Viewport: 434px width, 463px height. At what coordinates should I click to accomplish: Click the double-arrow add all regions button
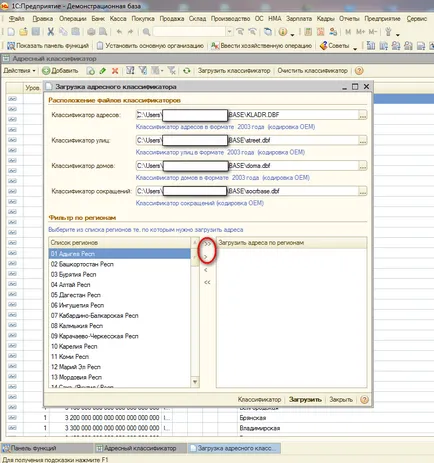(x=207, y=244)
